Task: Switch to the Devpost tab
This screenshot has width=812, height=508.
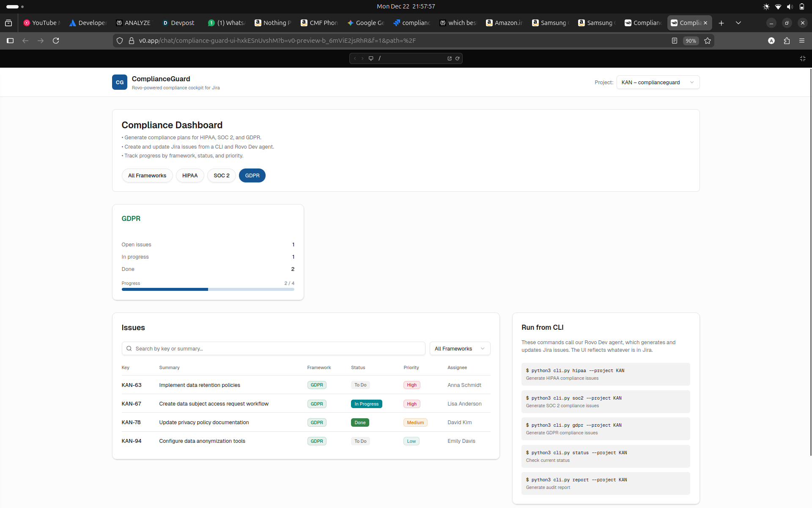Action: click(x=178, y=23)
